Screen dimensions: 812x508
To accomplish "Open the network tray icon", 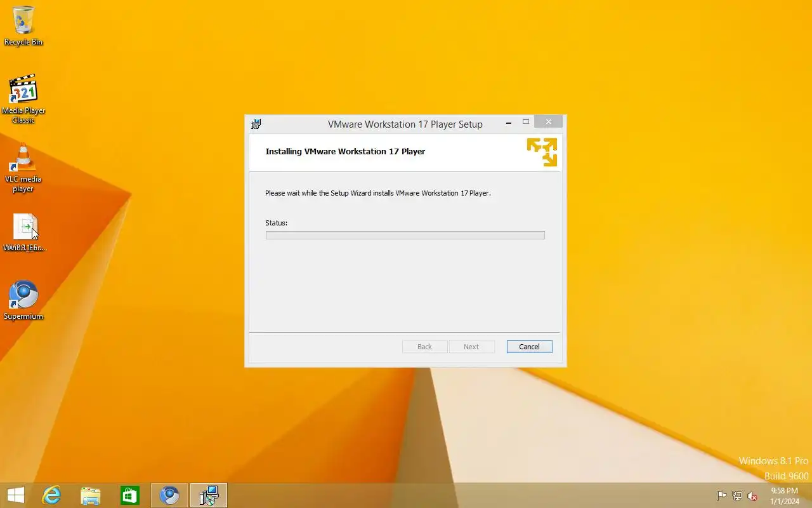I will tap(737, 496).
